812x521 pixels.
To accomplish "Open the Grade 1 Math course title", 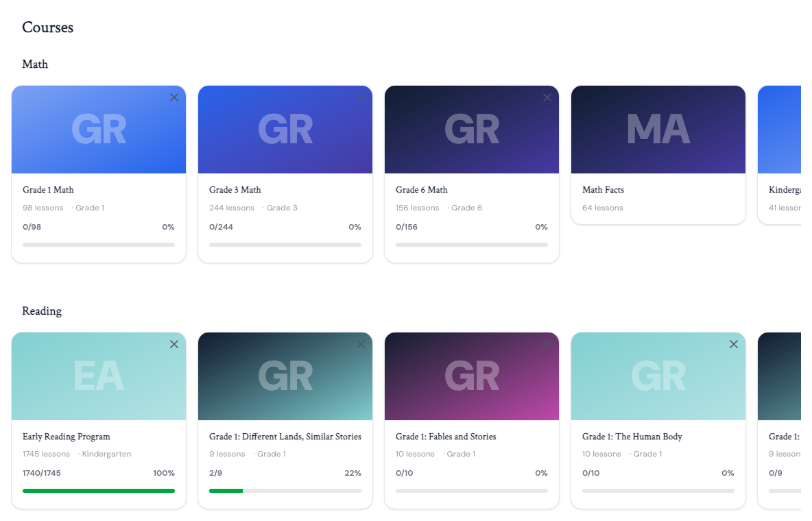I will pos(48,190).
